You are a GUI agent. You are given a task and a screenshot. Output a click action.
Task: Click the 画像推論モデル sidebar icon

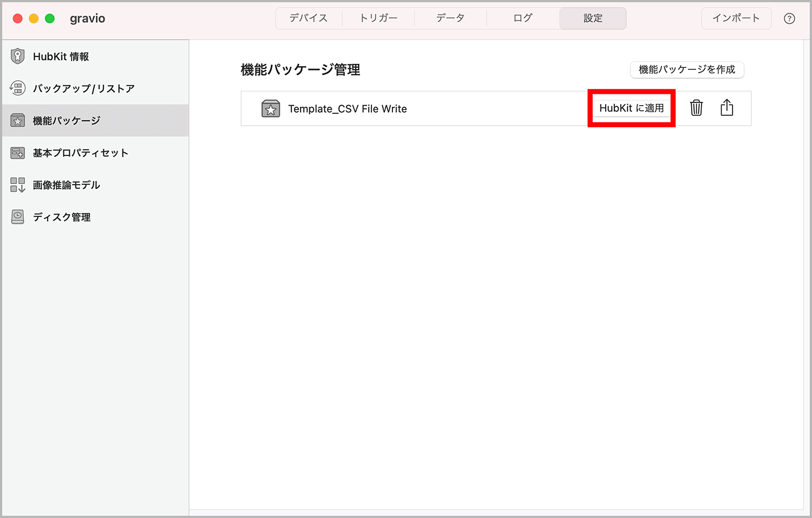[x=18, y=185]
